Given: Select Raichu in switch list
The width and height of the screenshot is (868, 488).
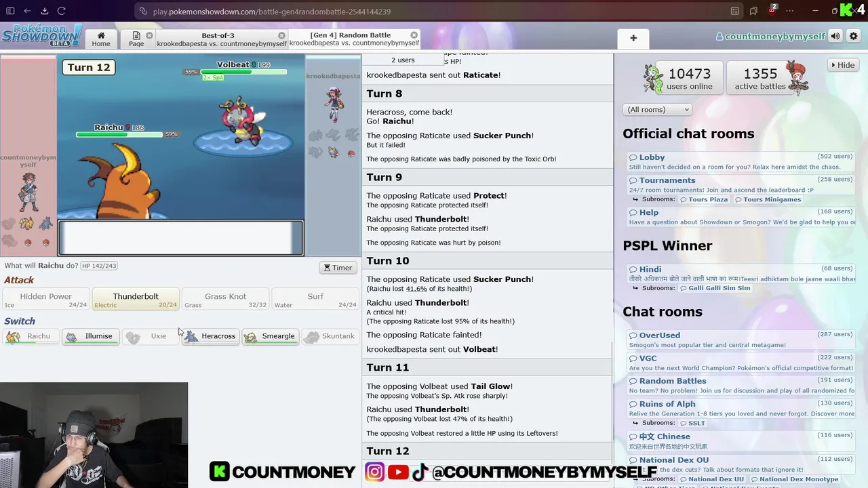Looking at the screenshot, I should [x=31, y=336].
